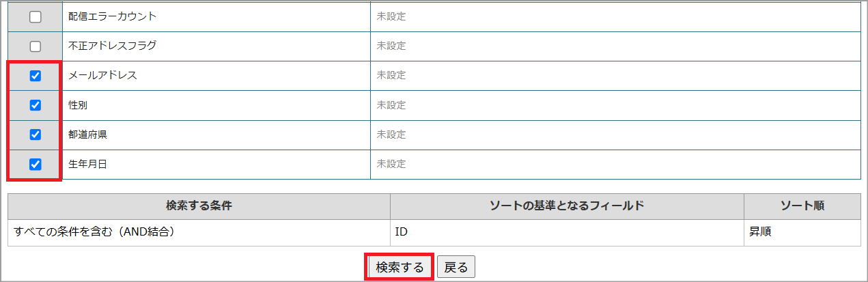The width and height of the screenshot is (868, 282).
Task: Click the ソートの基準となるフィールド header
Action: (567, 206)
